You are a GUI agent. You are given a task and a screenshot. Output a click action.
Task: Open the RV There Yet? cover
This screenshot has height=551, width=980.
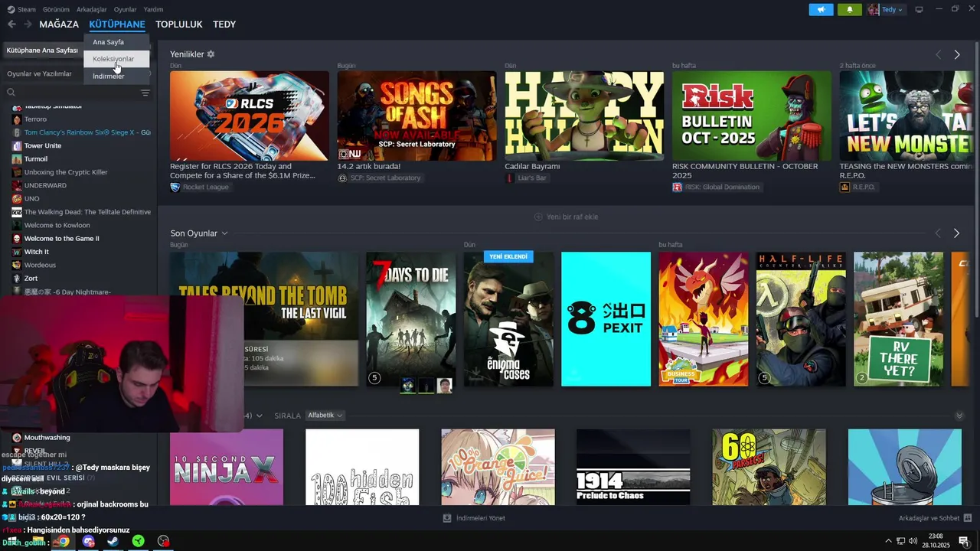point(899,319)
